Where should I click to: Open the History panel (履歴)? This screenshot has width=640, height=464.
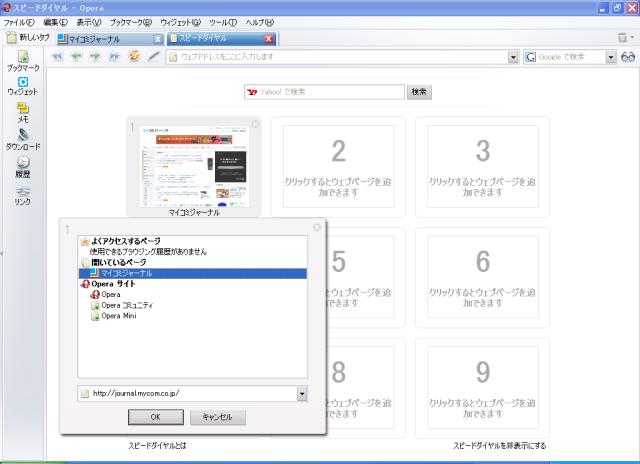point(23,167)
